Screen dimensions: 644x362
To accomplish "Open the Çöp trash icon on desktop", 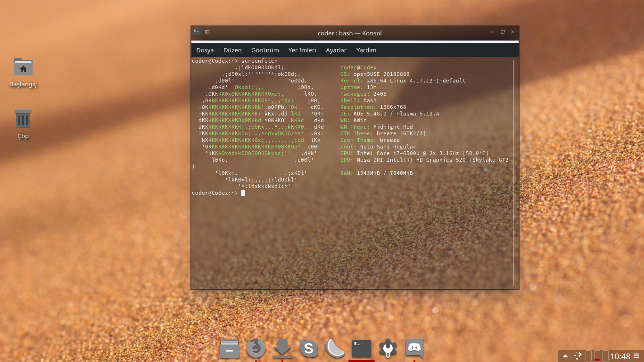I will pos(23,119).
